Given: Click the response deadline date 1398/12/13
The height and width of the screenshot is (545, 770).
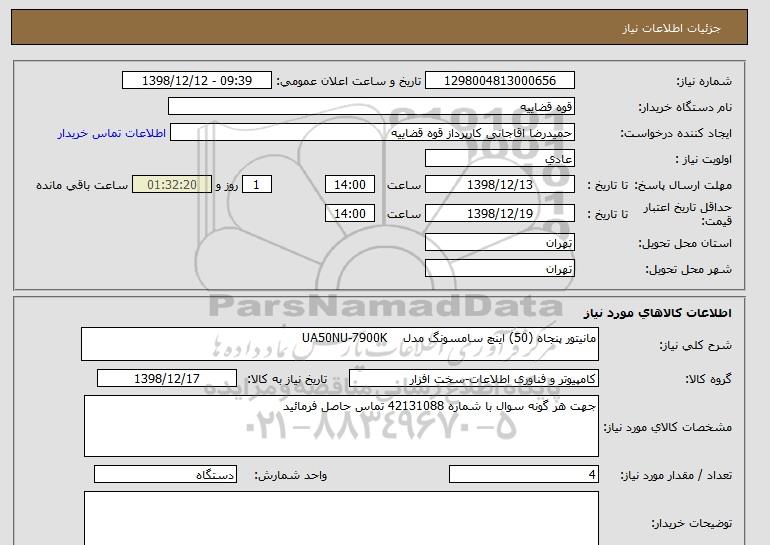Looking at the screenshot, I should [499, 185].
